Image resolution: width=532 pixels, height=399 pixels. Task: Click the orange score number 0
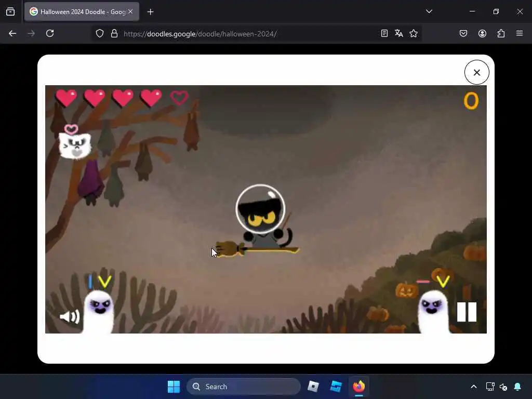point(471,101)
